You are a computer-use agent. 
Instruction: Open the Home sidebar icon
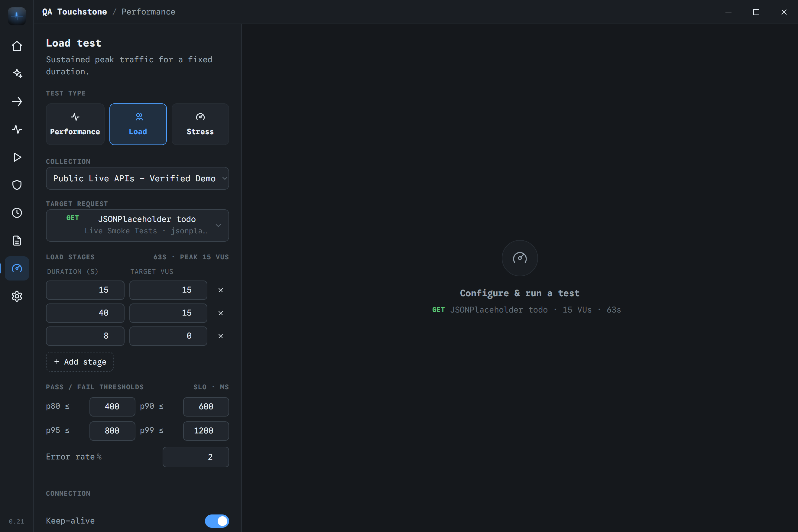17,46
